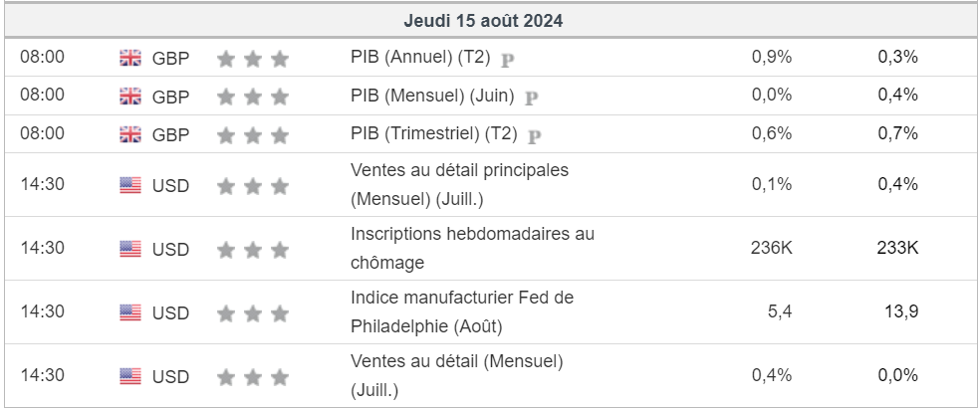Click UK flag beside PIB (Trimestriel) row

click(x=130, y=134)
